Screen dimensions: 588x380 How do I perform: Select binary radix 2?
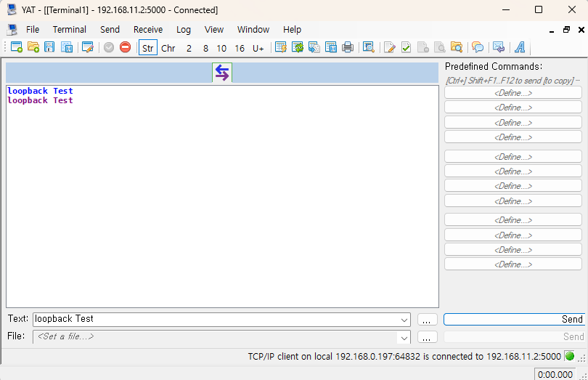(189, 48)
